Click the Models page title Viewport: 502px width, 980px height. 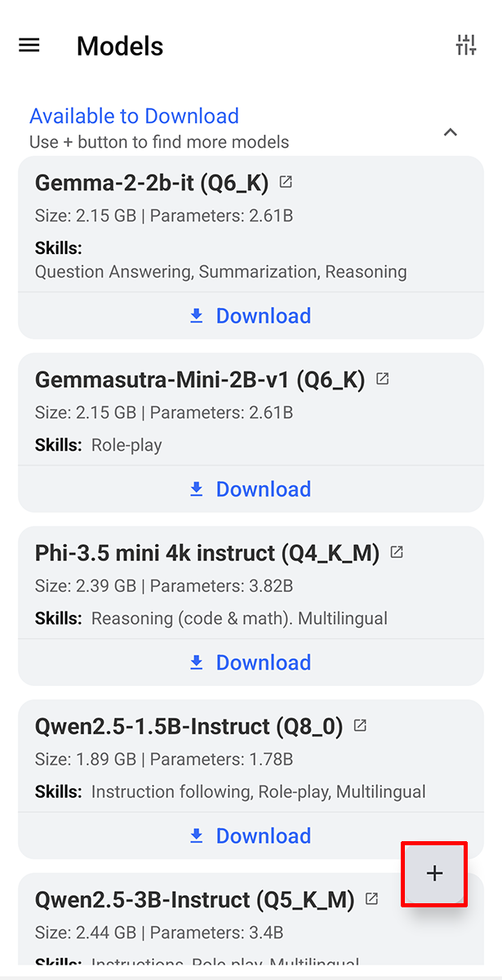(120, 46)
